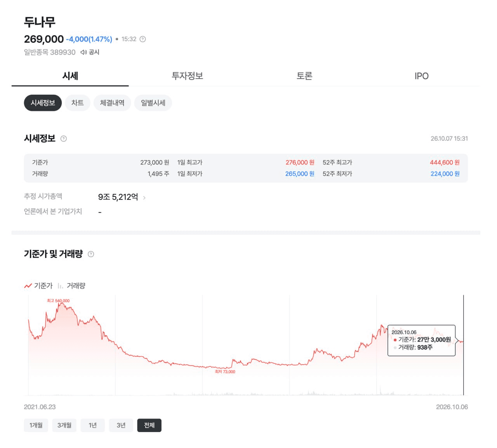Image resolution: width=497 pixels, height=448 pixels.
Task: Toggle the 기준가 line series legend
Action: coord(38,285)
